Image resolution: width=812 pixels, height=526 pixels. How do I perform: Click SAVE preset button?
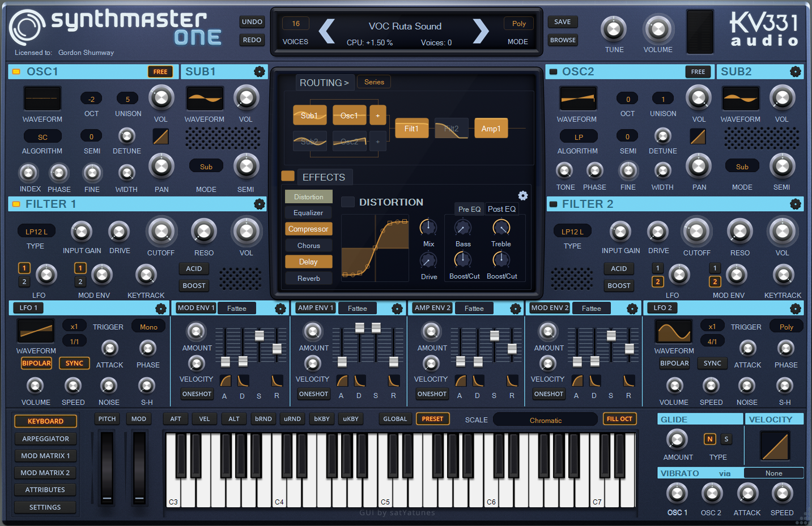pyautogui.click(x=563, y=22)
